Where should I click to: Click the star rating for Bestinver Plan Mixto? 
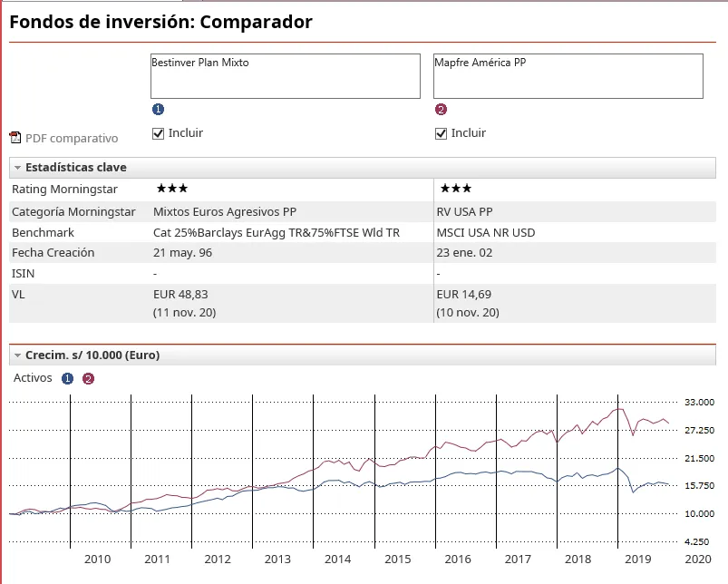pos(171,189)
